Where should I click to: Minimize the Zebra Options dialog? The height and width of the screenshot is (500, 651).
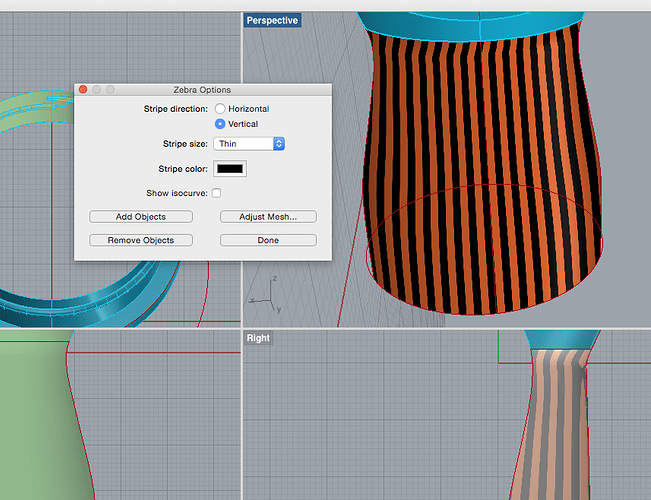(x=96, y=90)
